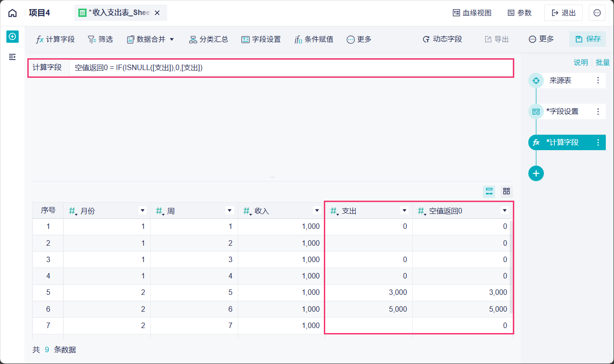Click the 序号 column header
614x364 pixels.
(48, 210)
